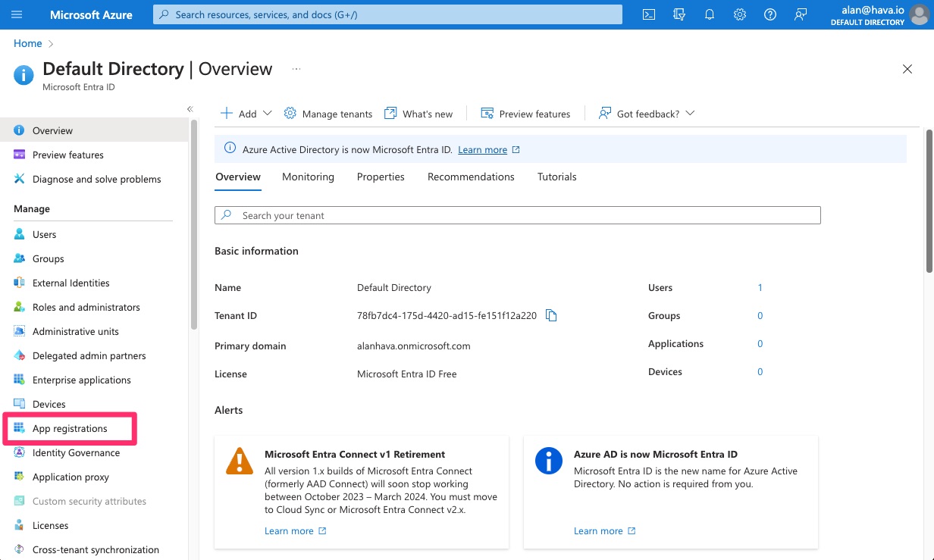Image resolution: width=934 pixels, height=560 pixels.
Task: Click the help question mark icon
Action: pyautogui.click(x=770, y=14)
